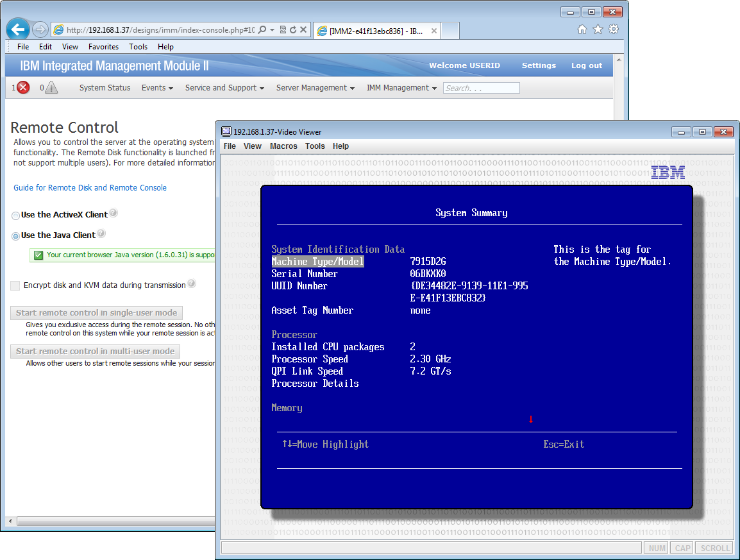
Task: Click the IE page icon in address bar
Action: tap(58, 30)
